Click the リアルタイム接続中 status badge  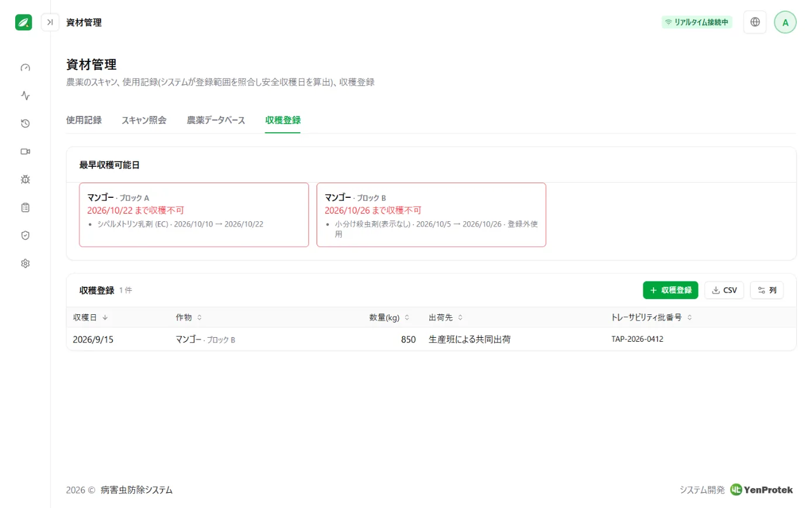click(x=697, y=22)
